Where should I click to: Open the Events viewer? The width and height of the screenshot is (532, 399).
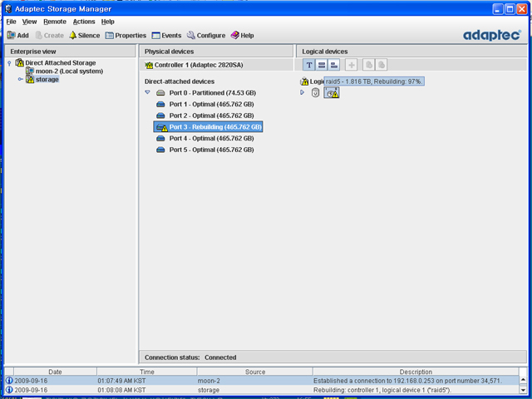pyautogui.click(x=166, y=35)
